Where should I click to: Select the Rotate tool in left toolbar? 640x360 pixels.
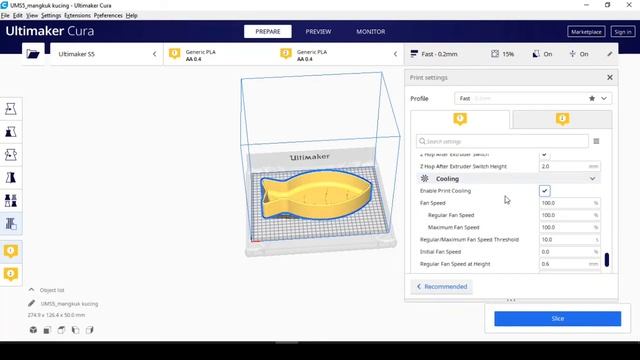coord(11,155)
